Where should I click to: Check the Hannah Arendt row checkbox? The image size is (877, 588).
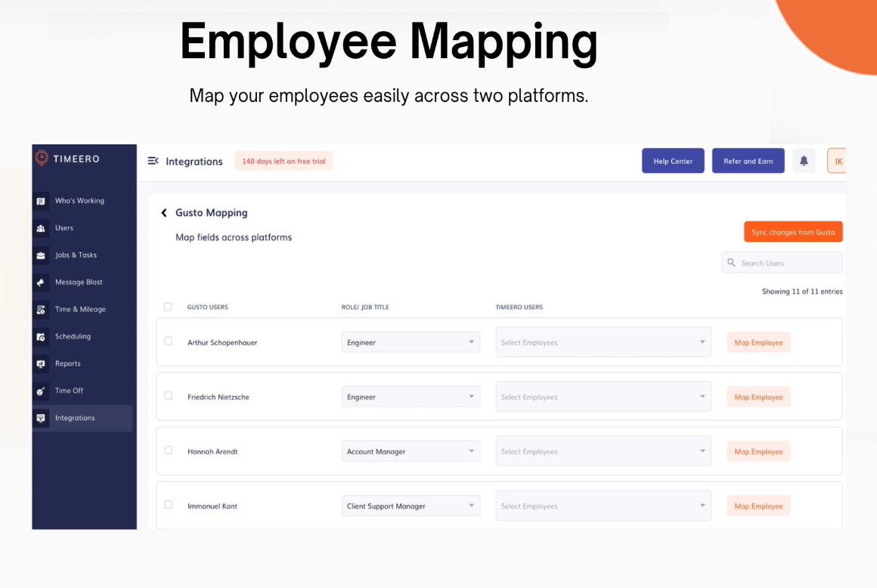pos(169,450)
